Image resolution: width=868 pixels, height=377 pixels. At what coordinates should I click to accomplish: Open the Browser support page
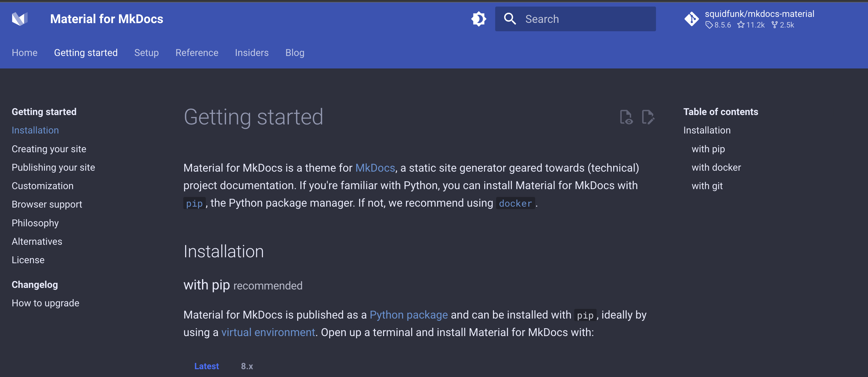click(47, 204)
